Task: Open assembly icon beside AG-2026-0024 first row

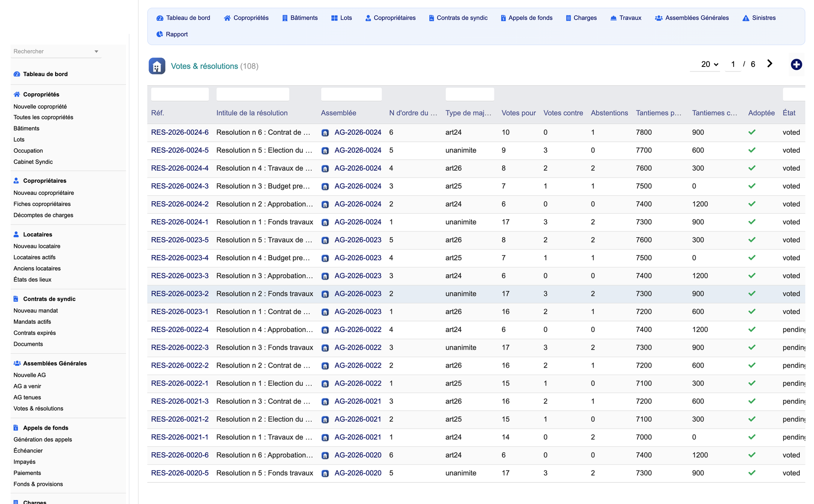Action: [x=325, y=133]
